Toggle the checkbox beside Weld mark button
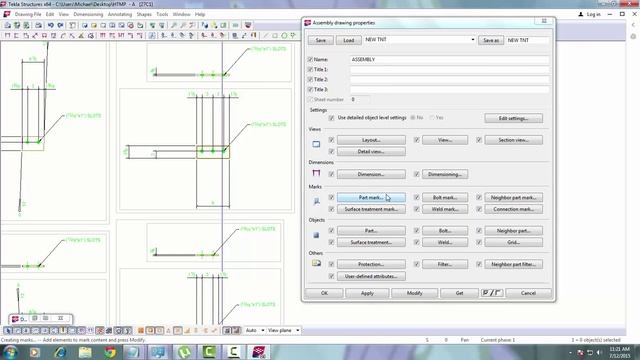Image resolution: width=640 pixels, height=360 pixels. tap(416, 209)
